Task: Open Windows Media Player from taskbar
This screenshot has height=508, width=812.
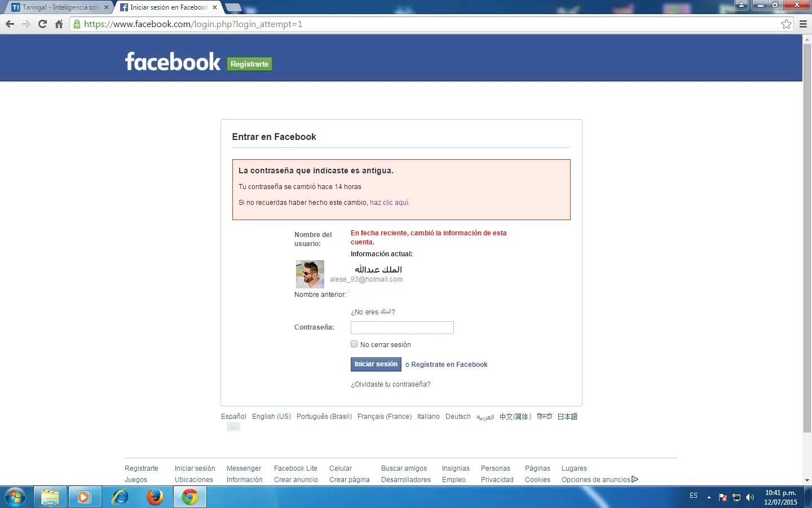Action: (85, 497)
